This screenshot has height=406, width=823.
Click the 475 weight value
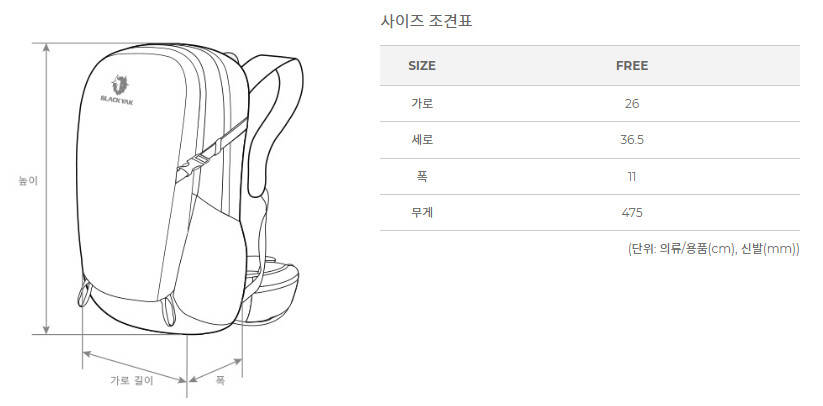632,212
